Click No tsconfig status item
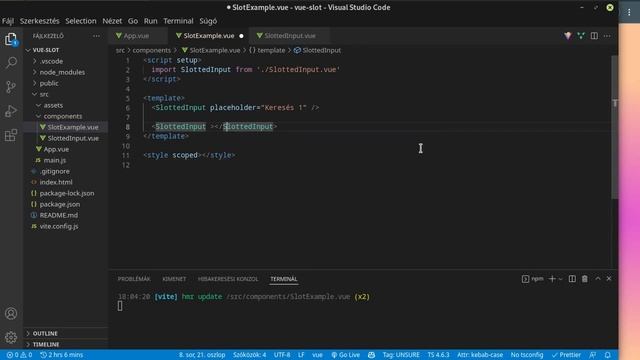The image size is (640, 360). tap(527, 355)
